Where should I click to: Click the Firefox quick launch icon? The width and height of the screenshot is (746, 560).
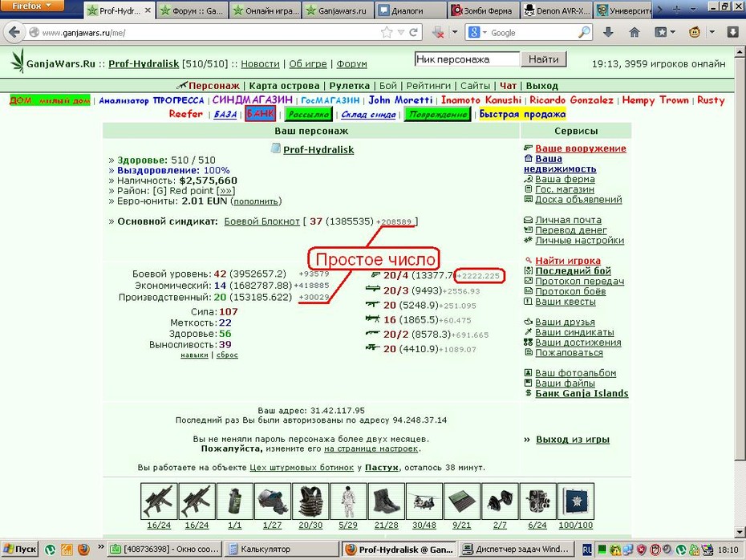(x=83, y=550)
